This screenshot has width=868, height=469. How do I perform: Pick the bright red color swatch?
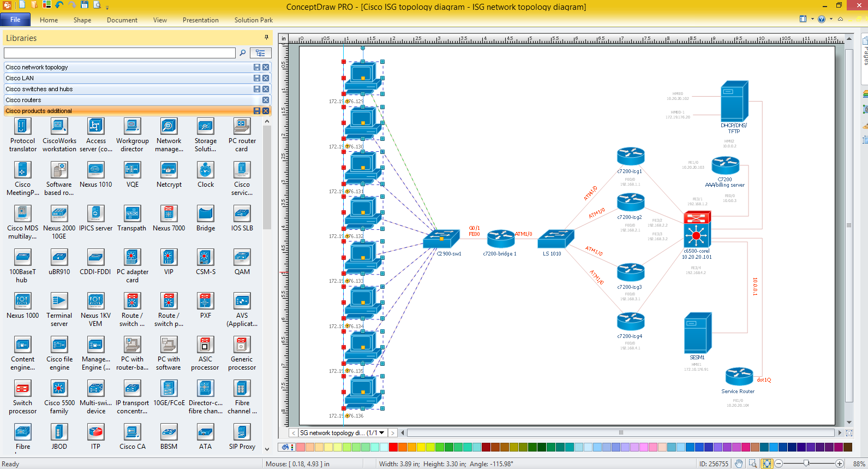pyautogui.click(x=393, y=447)
